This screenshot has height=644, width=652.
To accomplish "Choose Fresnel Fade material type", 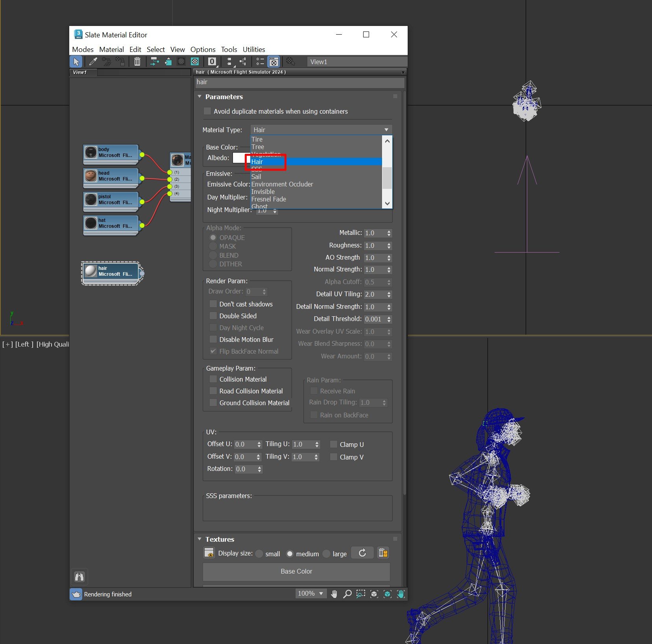I will (316, 199).
